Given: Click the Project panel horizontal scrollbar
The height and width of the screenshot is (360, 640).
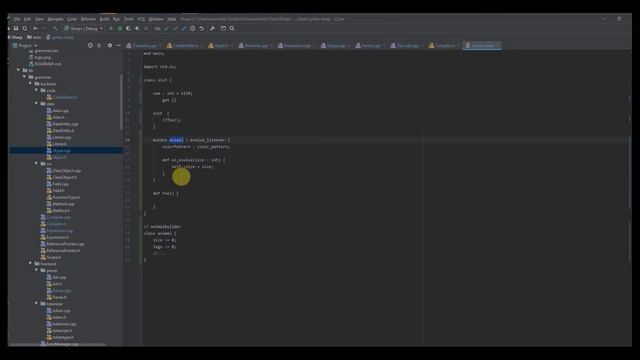Looking at the screenshot, I should (x=57, y=345).
